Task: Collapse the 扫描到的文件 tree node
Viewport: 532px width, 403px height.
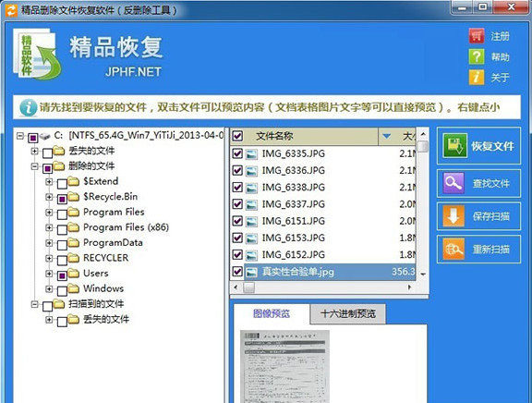Action: click(x=34, y=304)
